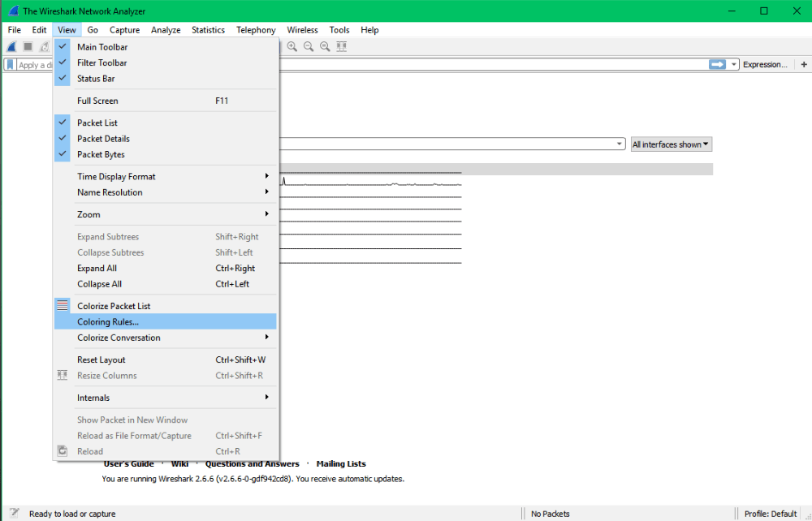The width and height of the screenshot is (812, 521).
Task: Click the Expression... button
Action: point(765,65)
